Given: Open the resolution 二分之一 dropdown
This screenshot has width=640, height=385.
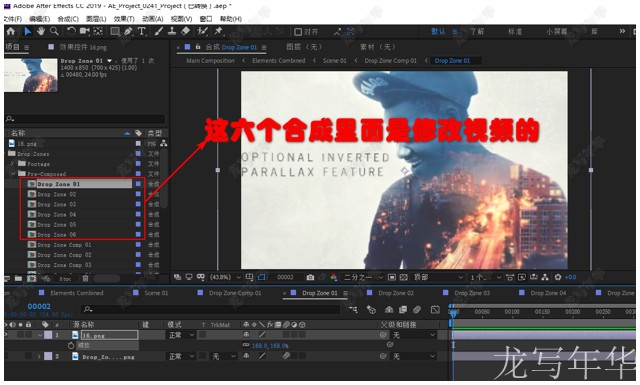Looking at the screenshot, I should click(363, 277).
